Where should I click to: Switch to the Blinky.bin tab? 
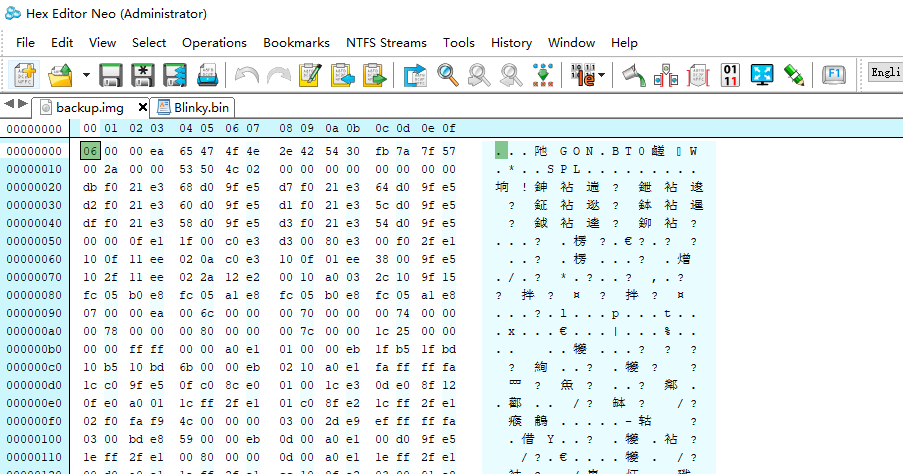point(194,108)
